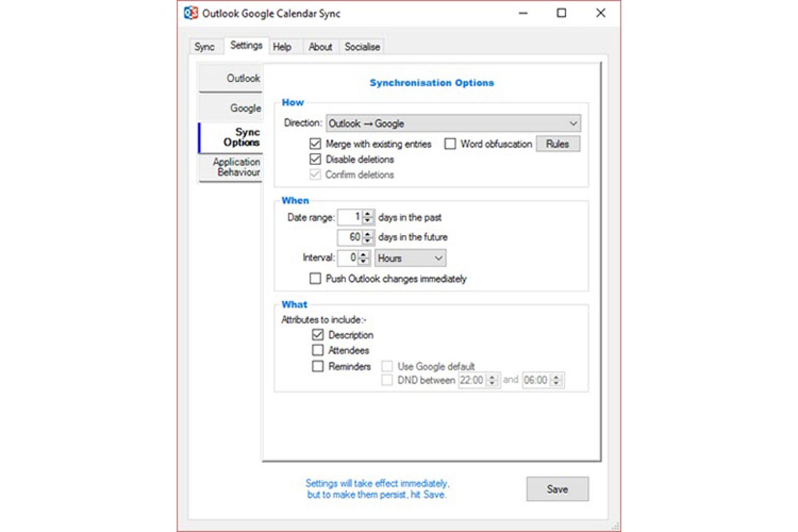This screenshot has width=798, height=532.
Task: Minimize the Outlook Google Calendar Sync window
Action: coord(523,13)
